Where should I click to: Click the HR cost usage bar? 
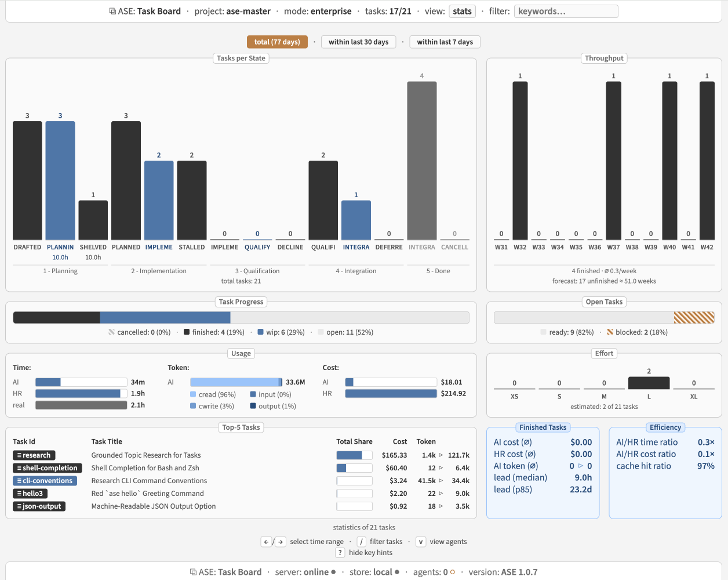(x=391, y=393)
